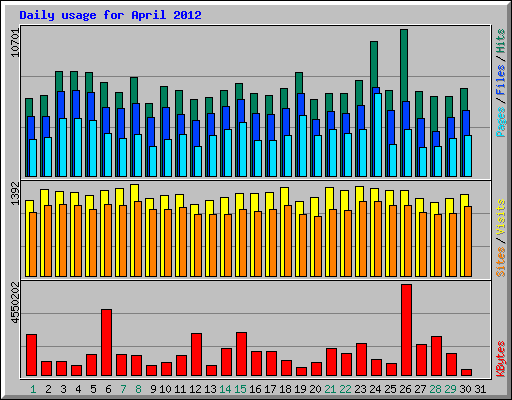This screenshot has height=400, width=512.
Task: Click the chart title 'Daily usage for April 2012'
Action: point(110,15)
